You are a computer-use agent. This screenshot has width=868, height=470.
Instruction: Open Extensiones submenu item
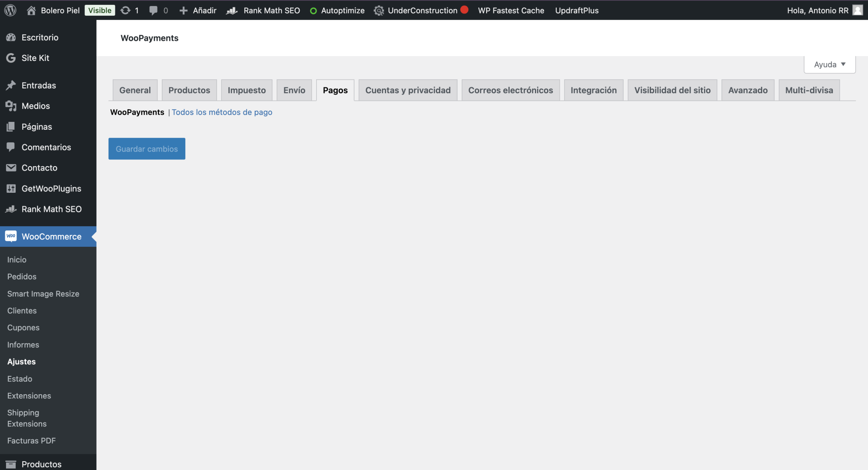(x=29, y=396)
